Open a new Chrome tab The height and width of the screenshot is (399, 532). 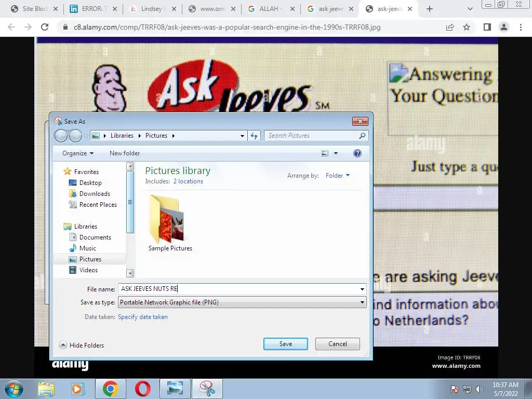tap(430, 9)
